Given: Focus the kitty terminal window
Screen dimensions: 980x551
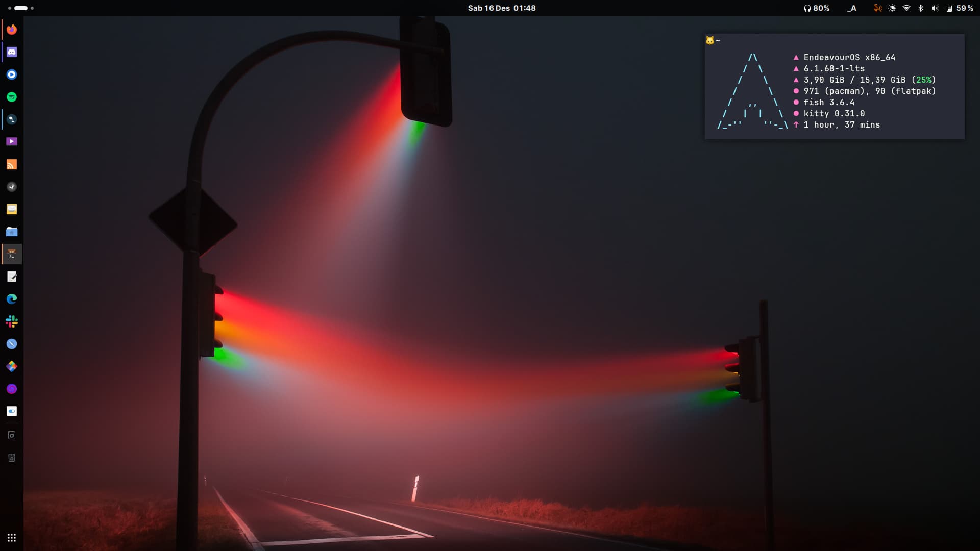Looking at the screenshot, I should pos(834,87).
